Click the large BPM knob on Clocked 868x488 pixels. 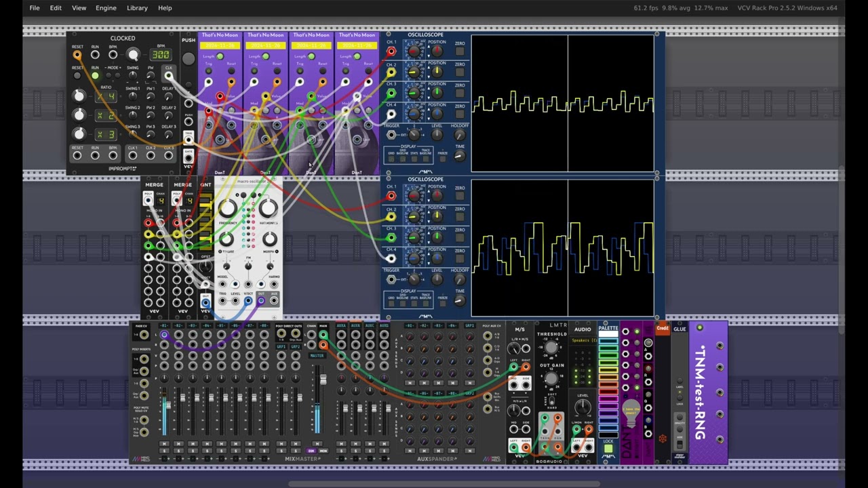133,55
